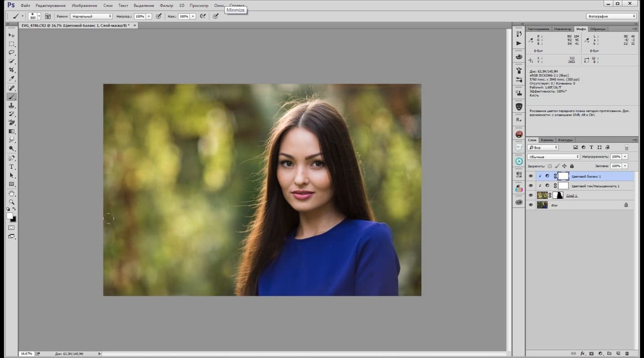Click the zoom percentage field 16.67%
Viewport: 644px width, 358px height.
pyautogui.click(x=26, y=353)
